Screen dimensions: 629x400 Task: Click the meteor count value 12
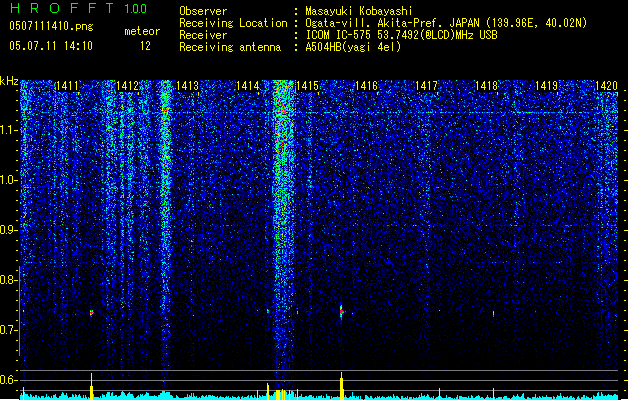[x=145, y=46]
